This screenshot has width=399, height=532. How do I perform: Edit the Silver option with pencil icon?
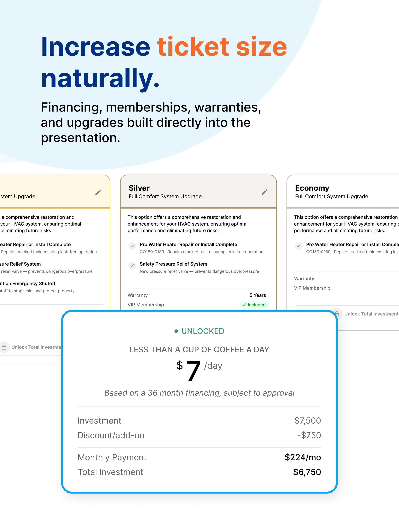265,192
